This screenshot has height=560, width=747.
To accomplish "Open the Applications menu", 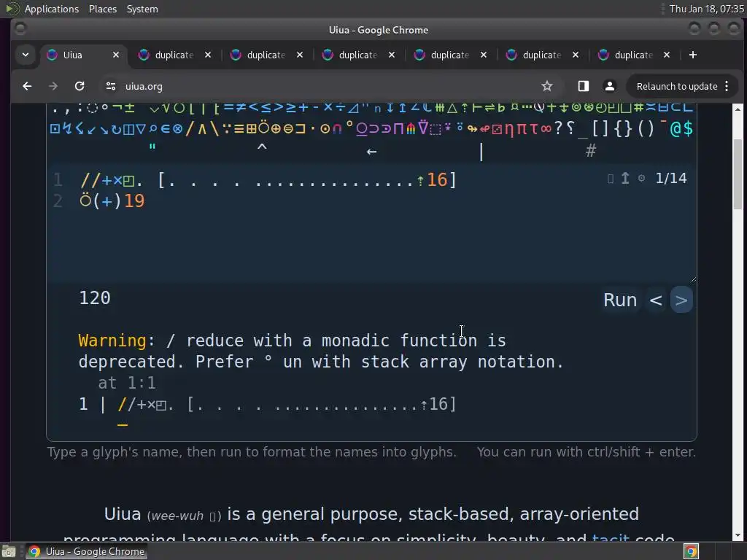I will click(52, 9).
